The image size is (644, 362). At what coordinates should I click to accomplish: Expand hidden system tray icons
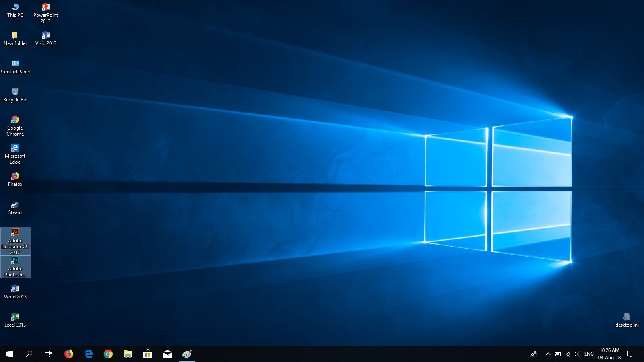(548, 354)
